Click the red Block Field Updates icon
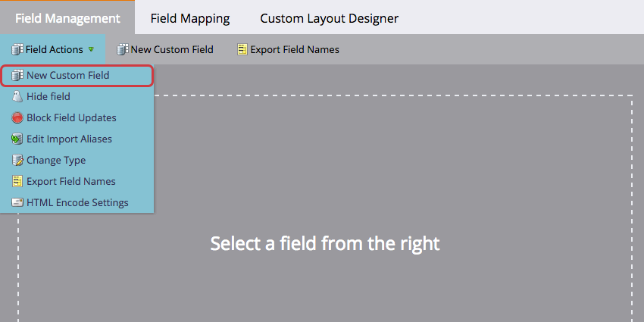This screenshot has width=644, height=322. pyautogui.click(x=17, y=118)
